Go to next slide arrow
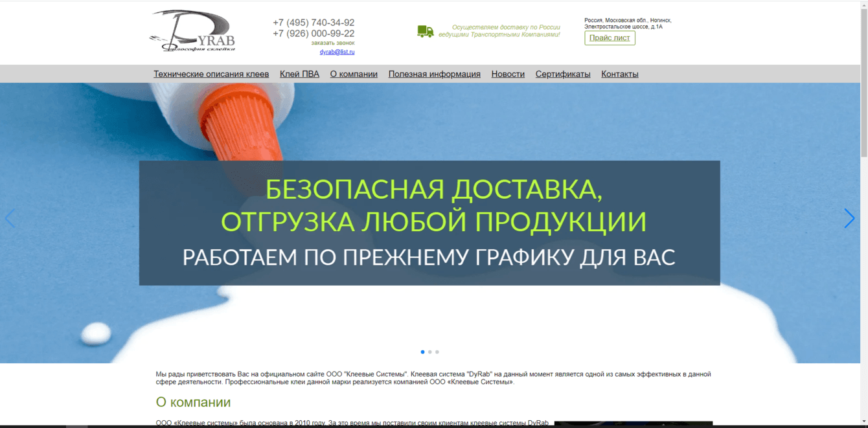 [x=849, y=219]
